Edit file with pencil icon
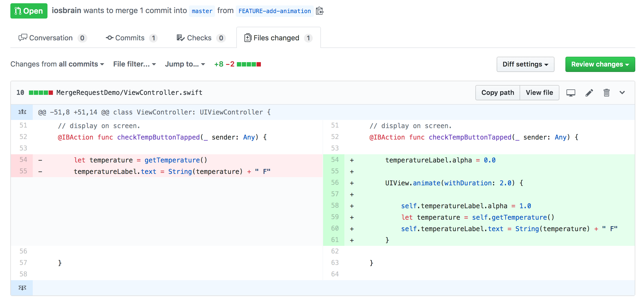644x302 pixels. click(x=589, y=93)
